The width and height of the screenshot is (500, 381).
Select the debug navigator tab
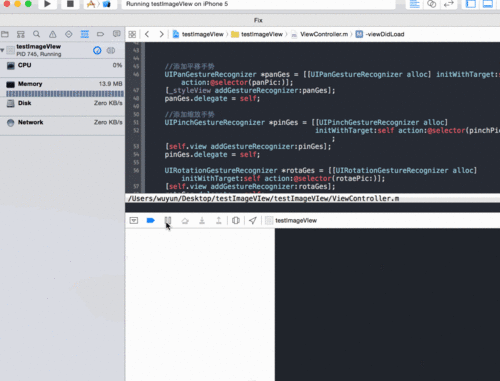85,34
